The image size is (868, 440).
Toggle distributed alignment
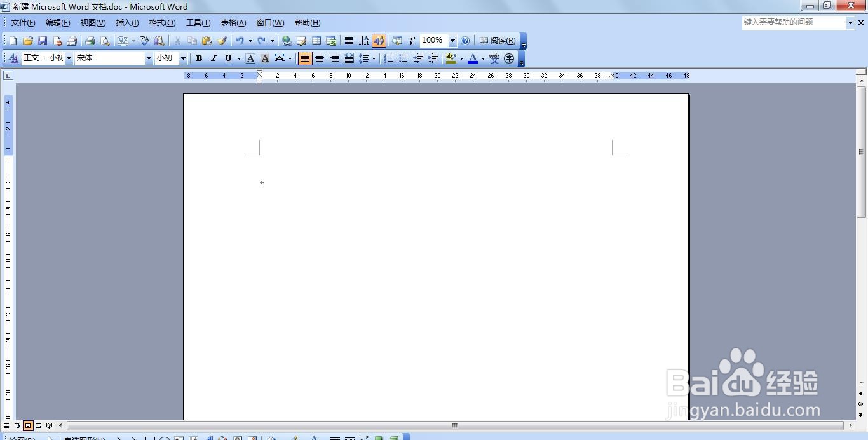[349, 58]
